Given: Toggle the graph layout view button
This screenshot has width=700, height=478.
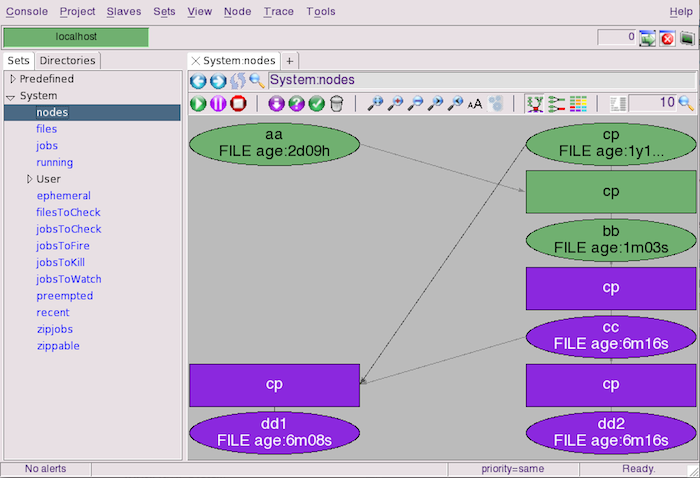Looking at the screenshot, I should [535, 104].
